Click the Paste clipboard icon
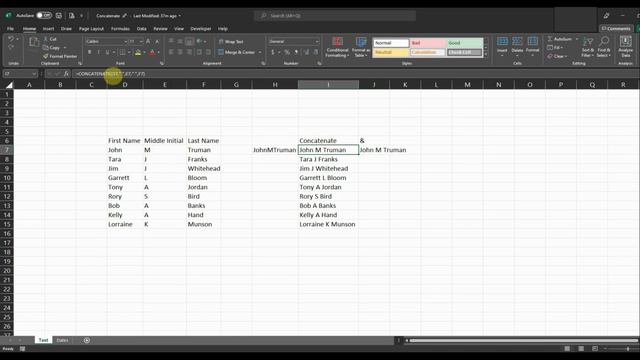 click(34, 42)
